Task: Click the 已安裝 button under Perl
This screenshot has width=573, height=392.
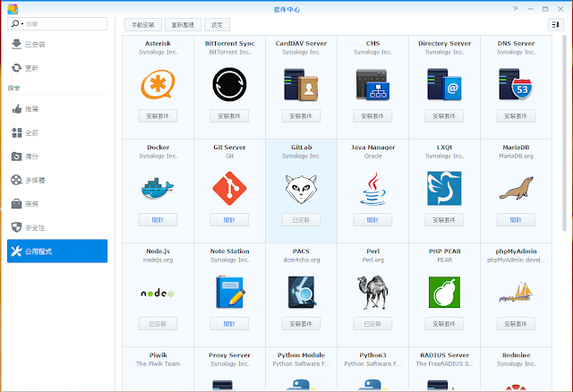Action: click(x=372, y=324)
